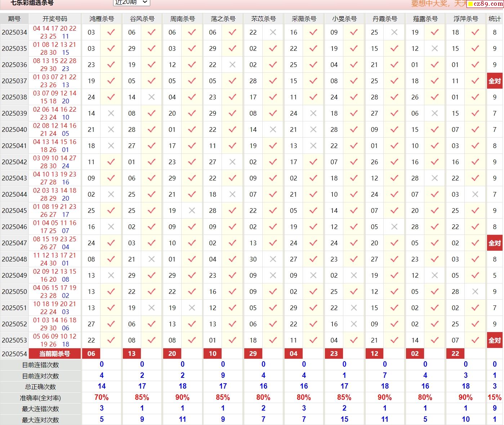Click the 七乐彩组选杀号 title
Image resolution: width=504 pixels, height=425 pixels.
pos(32,3)
